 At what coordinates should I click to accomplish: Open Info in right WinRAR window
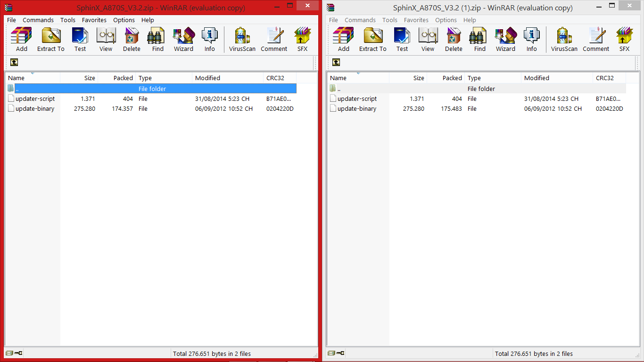click(532, 40)
